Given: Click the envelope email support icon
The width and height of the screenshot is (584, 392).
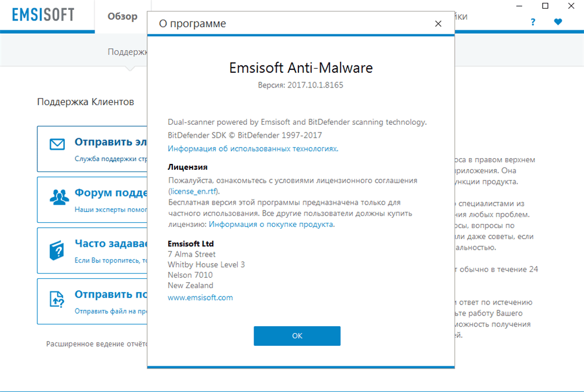Looking at the screenshot, I should [x=57, y=144].
